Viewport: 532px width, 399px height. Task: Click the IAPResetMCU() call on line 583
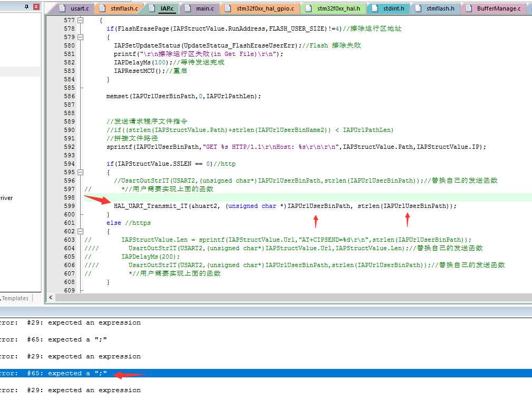(x=139, y=71)
